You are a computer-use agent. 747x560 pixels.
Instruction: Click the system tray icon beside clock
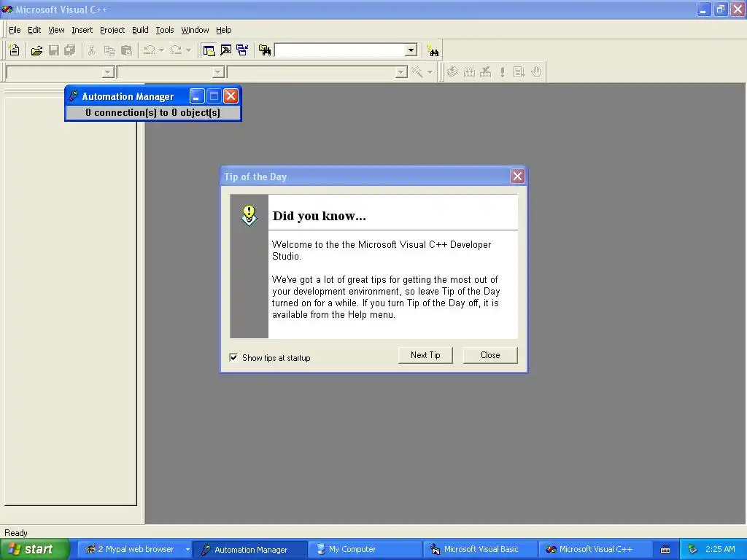coord(692,550)
